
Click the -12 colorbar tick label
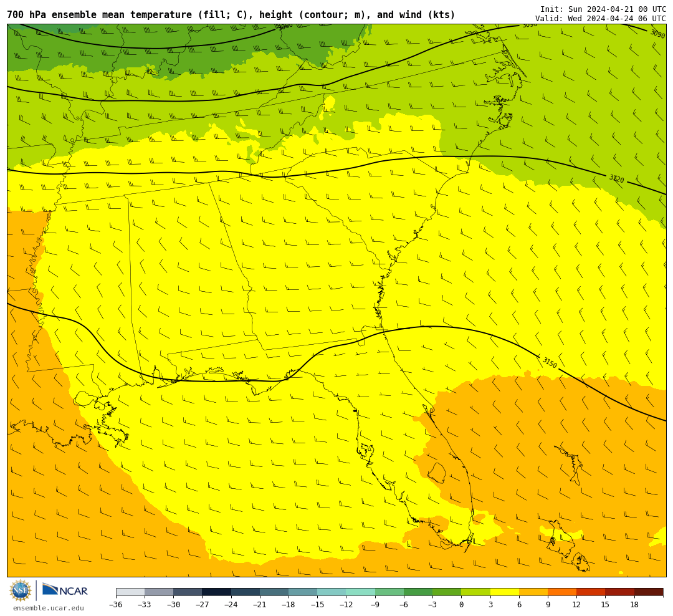coord(346,605)
